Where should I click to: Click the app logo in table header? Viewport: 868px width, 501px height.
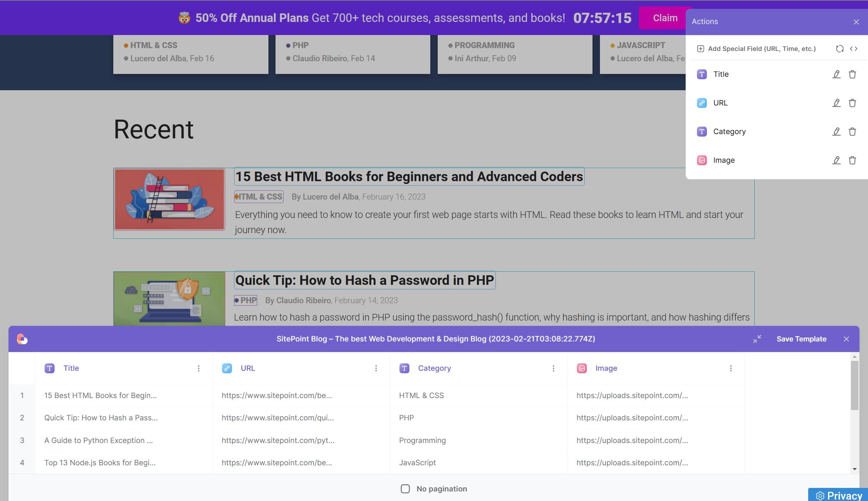coord(22,339)
